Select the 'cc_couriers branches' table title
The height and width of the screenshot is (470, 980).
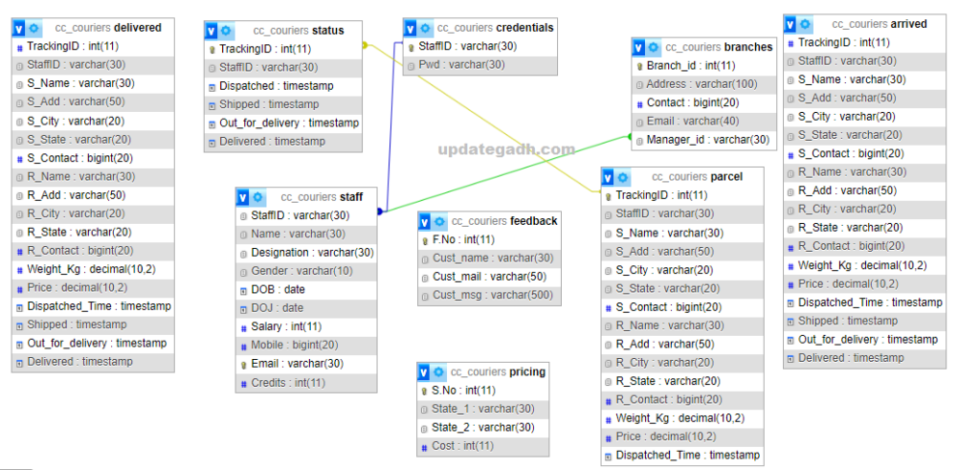(x=719, y=47)
